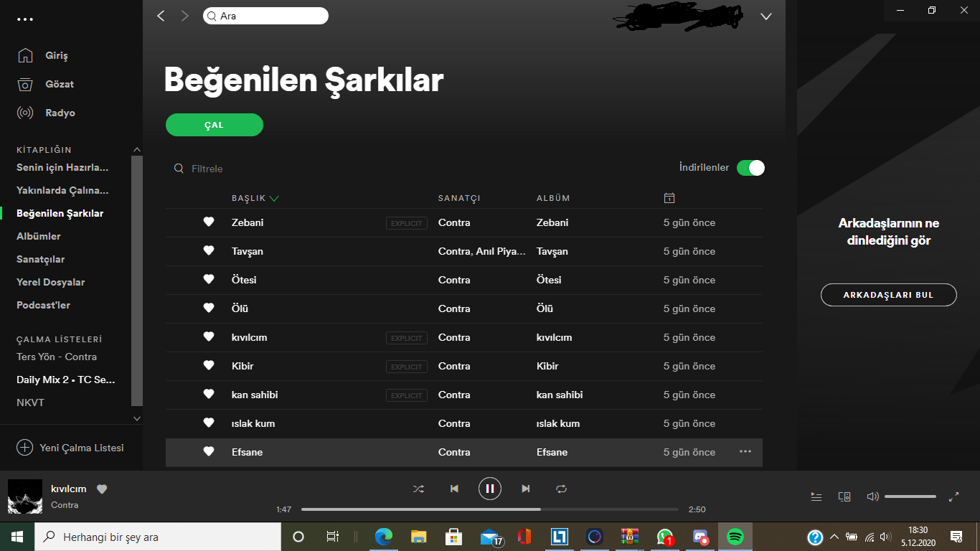Adjust the volume slider

(x=910, y=496)
